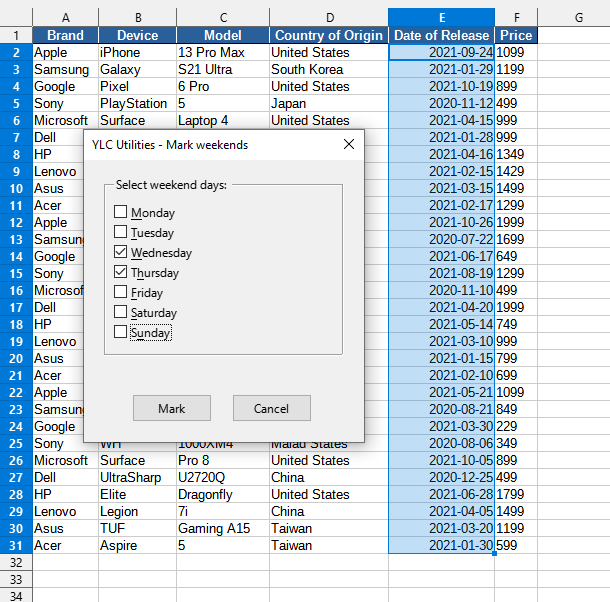Click the Date of Release header cell
610x602 pixels.
coord(441,35)
